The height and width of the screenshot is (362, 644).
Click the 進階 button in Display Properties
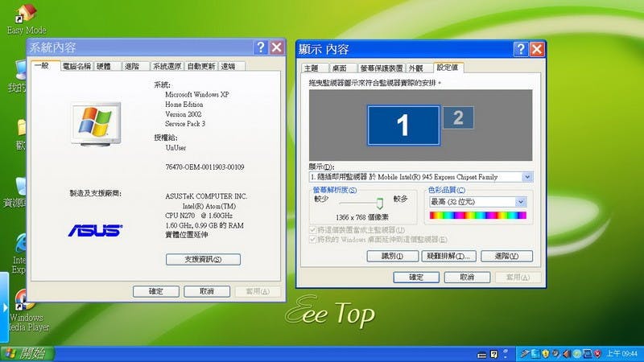point(506,256)
